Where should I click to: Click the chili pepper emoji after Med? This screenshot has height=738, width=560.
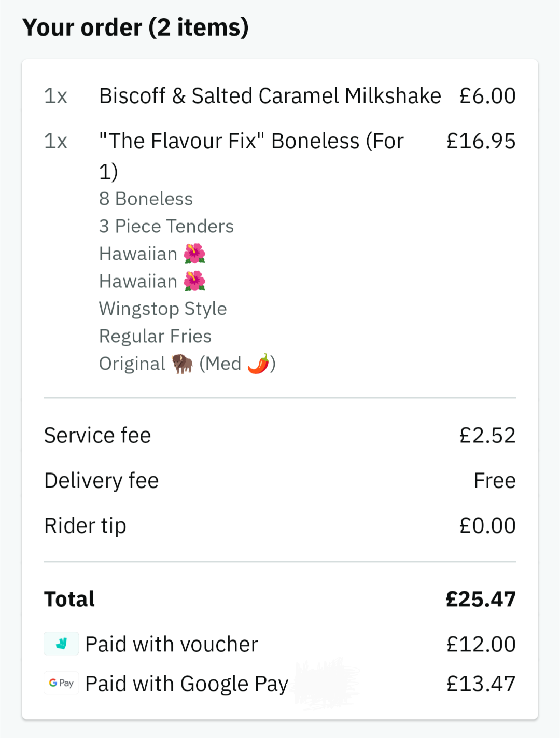(258, 364)
